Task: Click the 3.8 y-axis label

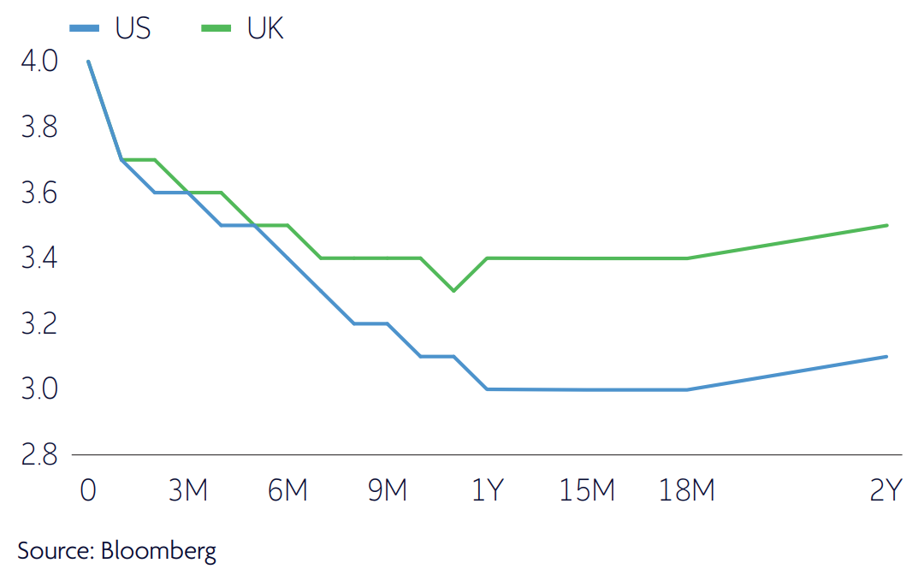Action: point(36,127)
